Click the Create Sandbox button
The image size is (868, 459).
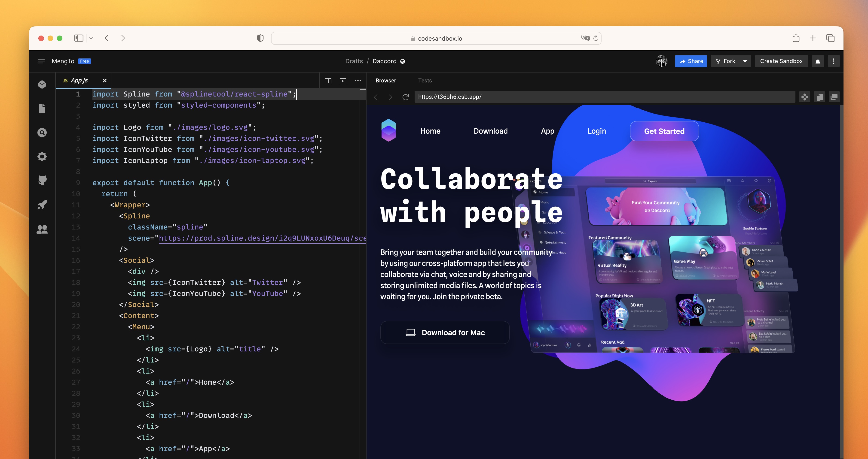pyautogui.click(x=781, y=61)
